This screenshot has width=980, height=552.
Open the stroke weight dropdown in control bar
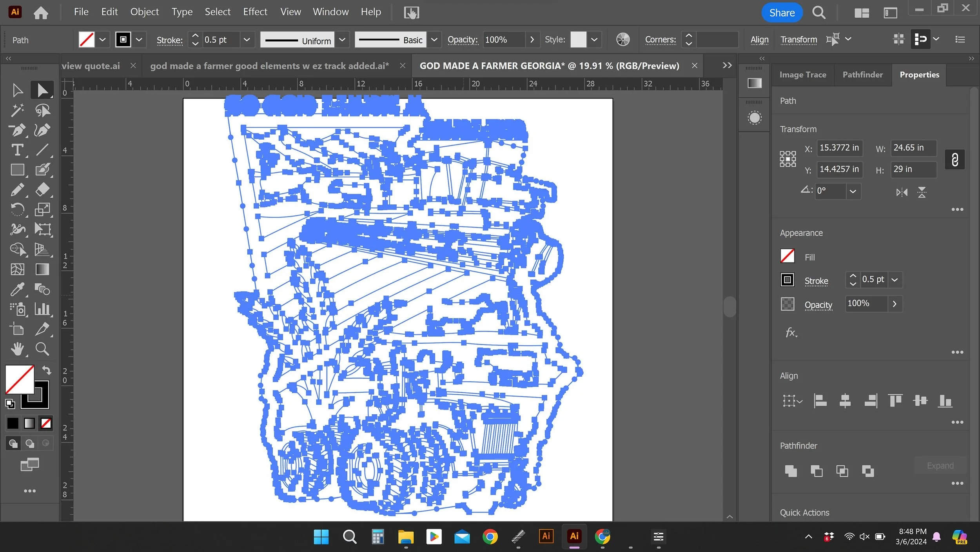tap(247, 40)
